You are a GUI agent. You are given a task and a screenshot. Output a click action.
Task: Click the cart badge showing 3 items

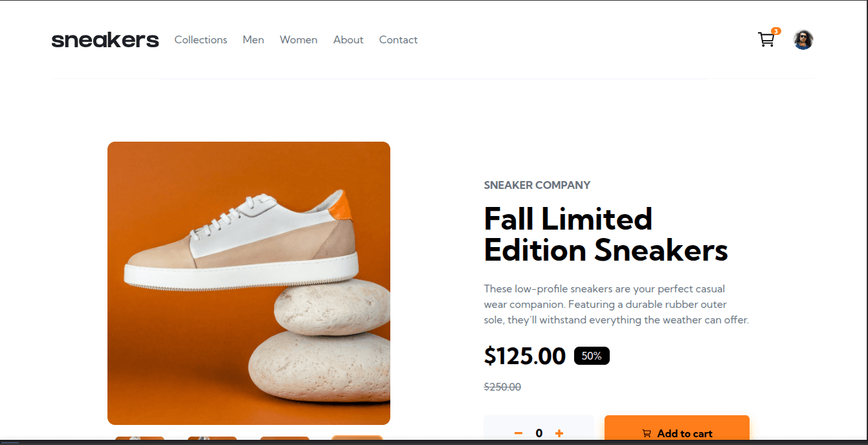pyautogui.click(x=775, y=30)
